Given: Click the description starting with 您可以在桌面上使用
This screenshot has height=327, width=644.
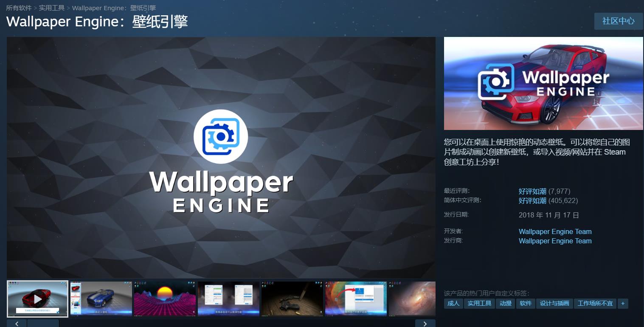Looking at the screenshot, I should click(x=537, y=152).
